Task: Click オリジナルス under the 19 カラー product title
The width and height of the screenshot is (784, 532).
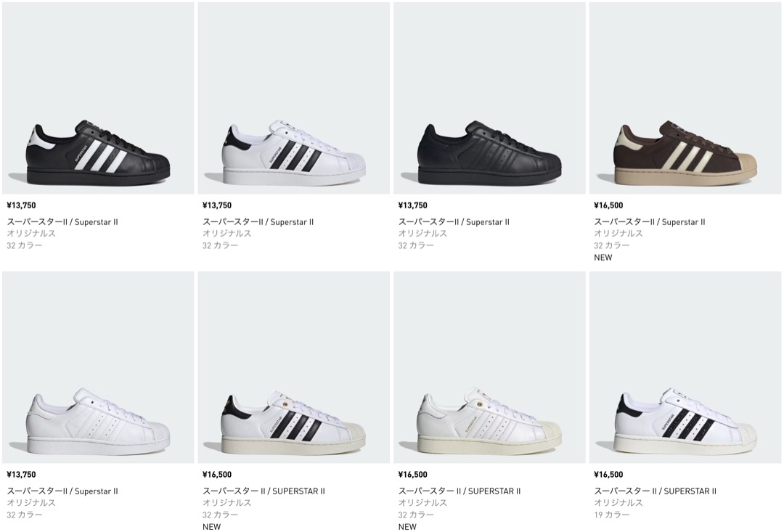Action: pos(618,503)
